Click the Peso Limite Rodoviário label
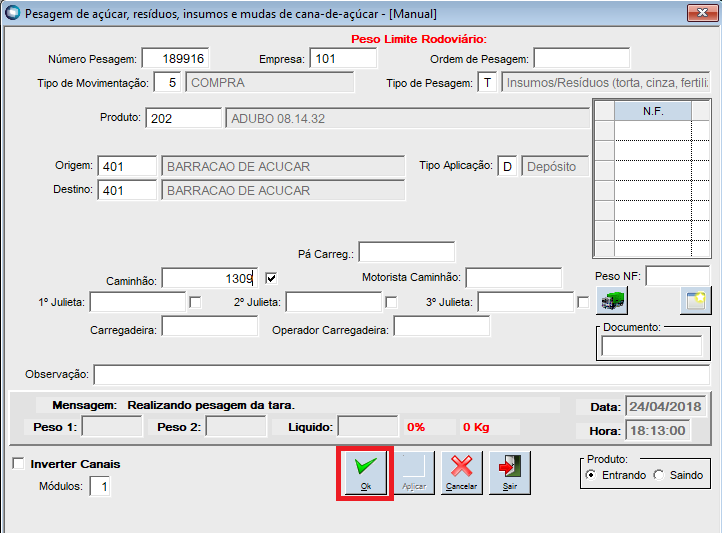 pos(419,39)
